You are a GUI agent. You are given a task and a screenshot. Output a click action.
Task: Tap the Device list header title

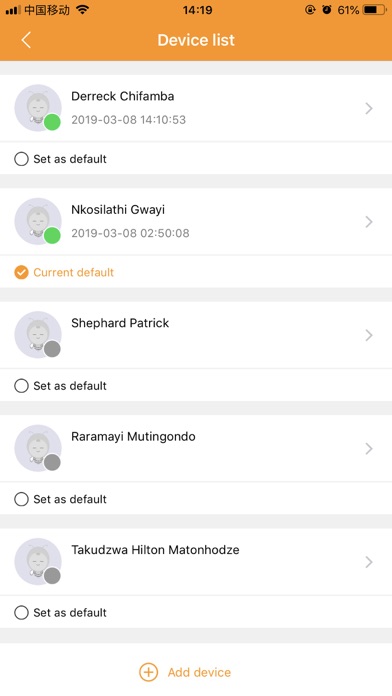click(196, 40)
